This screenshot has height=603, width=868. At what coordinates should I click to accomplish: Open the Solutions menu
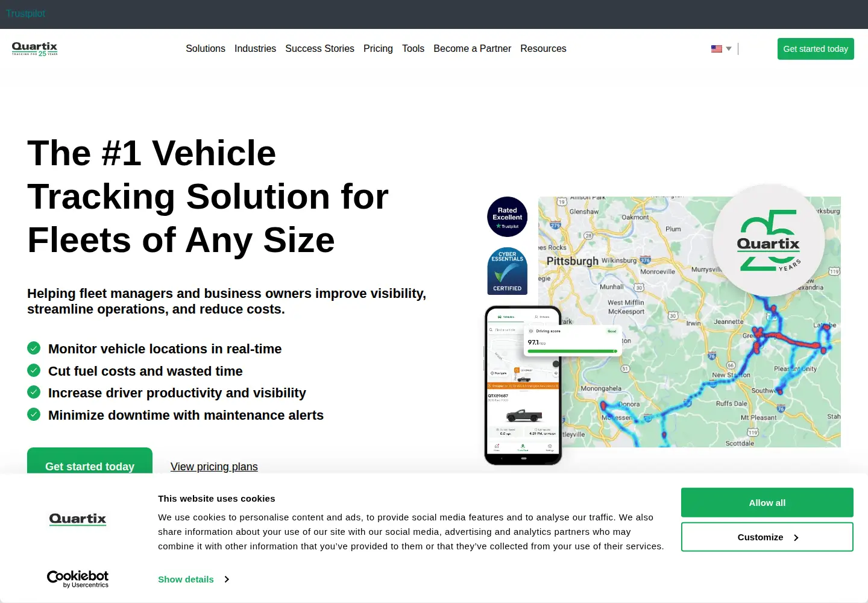coord(206,49)
